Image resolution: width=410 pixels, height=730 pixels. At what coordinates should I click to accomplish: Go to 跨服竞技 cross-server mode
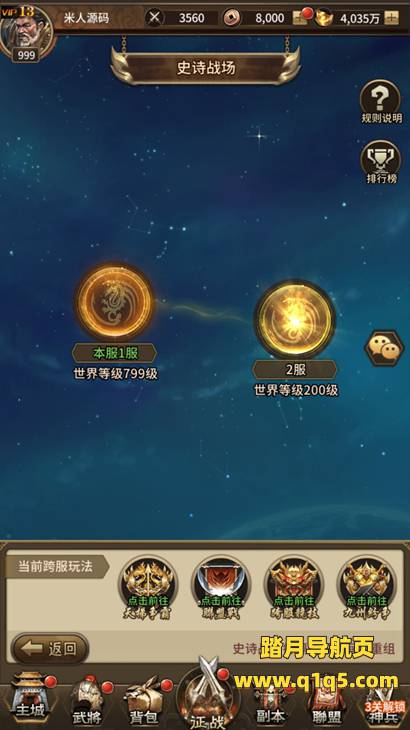pos(294,588)
